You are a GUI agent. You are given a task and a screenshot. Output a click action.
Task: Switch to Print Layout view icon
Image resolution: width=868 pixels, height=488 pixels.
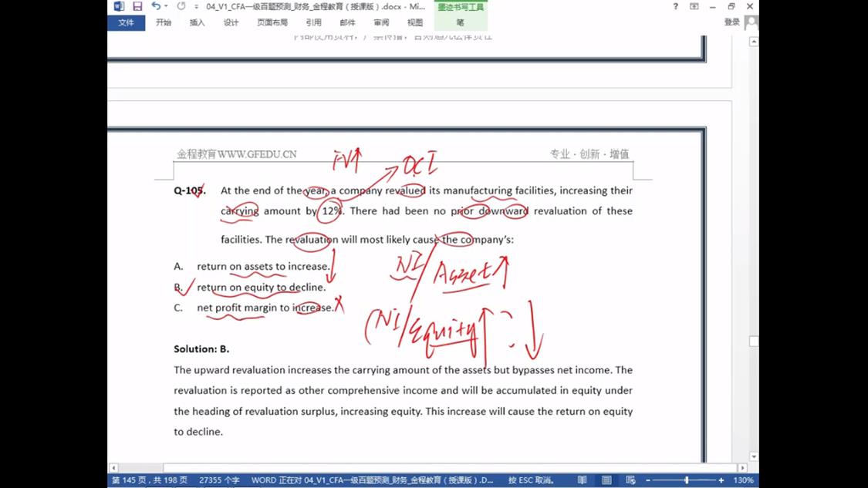(606, 480)
